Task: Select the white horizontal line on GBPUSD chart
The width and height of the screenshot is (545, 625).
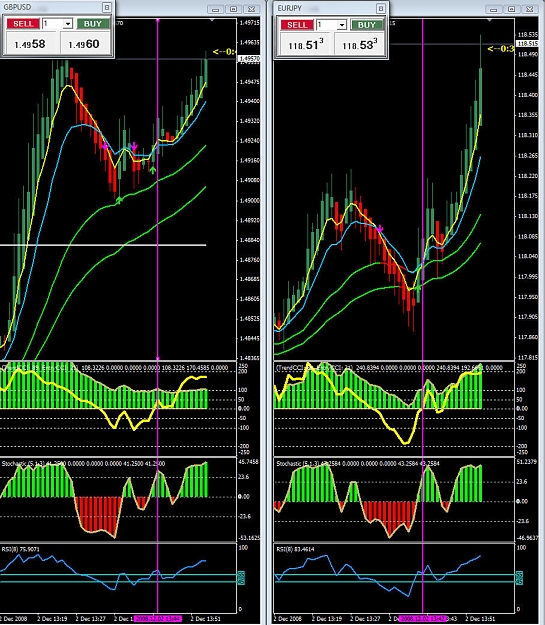Action: coord(103,244)
